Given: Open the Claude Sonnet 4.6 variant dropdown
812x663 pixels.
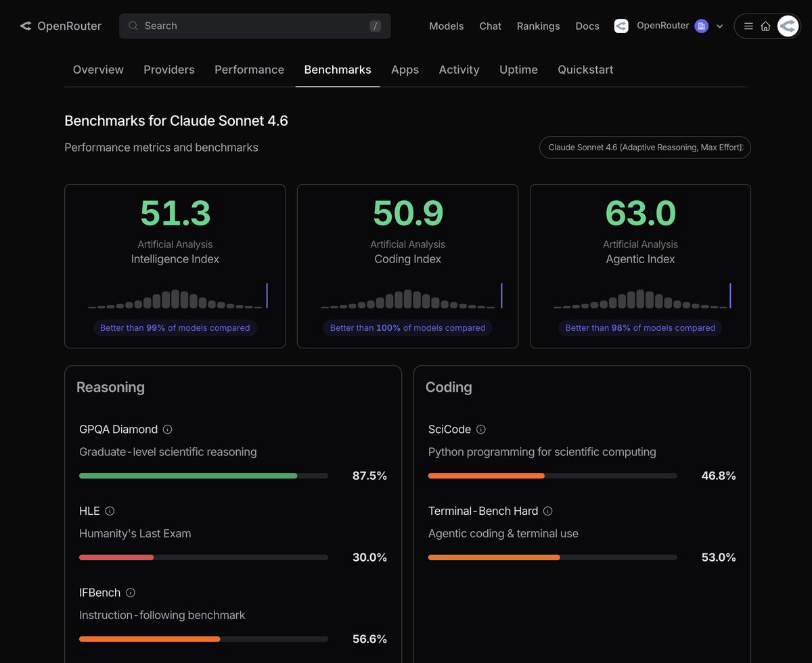Looking at the screenshot, I should point(645,147).
